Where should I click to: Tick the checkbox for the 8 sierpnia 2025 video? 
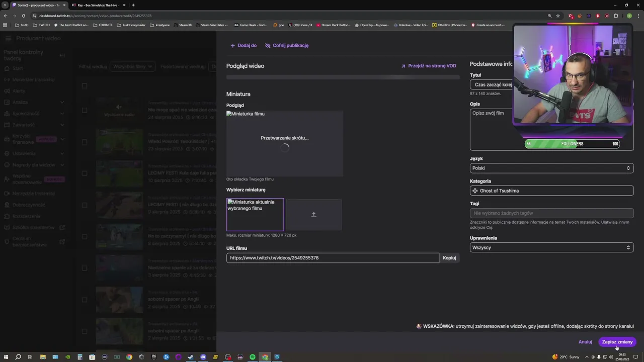pos(85,237)
